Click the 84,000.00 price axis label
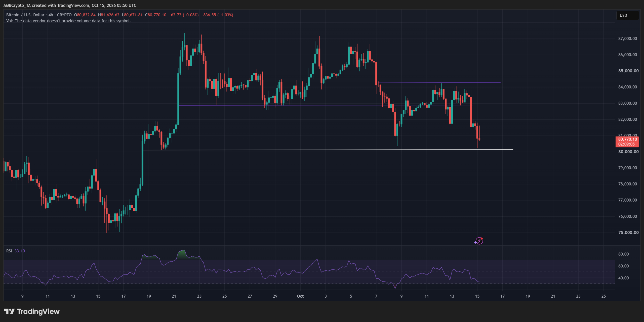The height and width of the screenshot is (322, 644). click(627, 87)
